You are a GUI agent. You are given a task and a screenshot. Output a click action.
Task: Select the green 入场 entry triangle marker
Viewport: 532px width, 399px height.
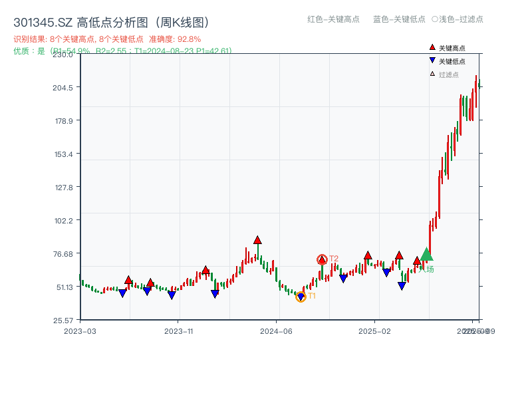pyautogui.click(x=427, y=255)
